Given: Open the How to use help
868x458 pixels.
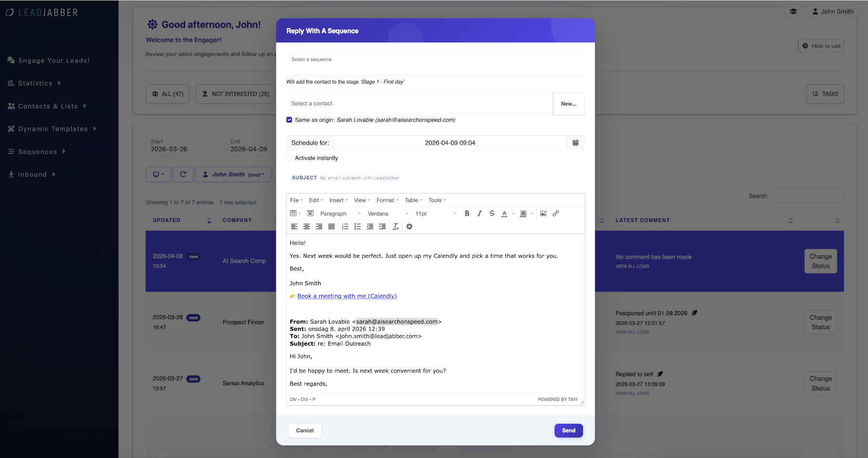Looking at the screenshot, I should click(x=821, y=46).
